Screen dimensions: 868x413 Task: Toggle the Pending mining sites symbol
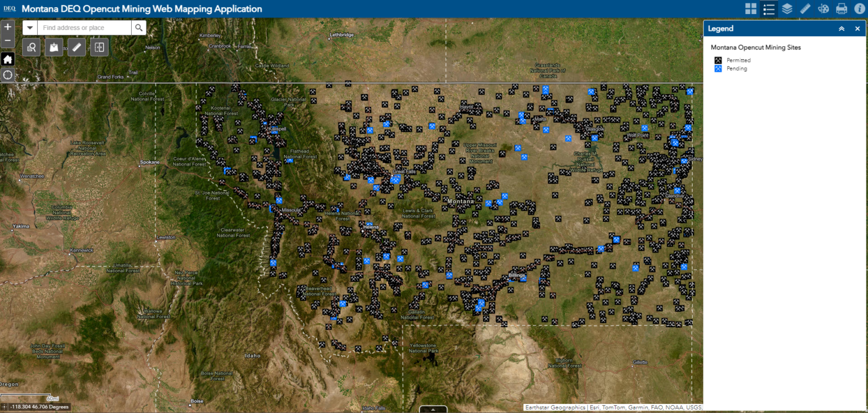coord(718,68)
